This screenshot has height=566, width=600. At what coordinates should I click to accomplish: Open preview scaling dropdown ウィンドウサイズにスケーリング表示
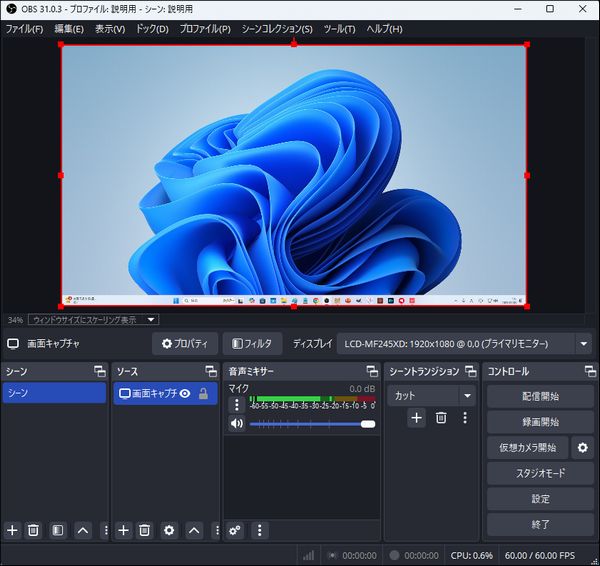(93, 320)
